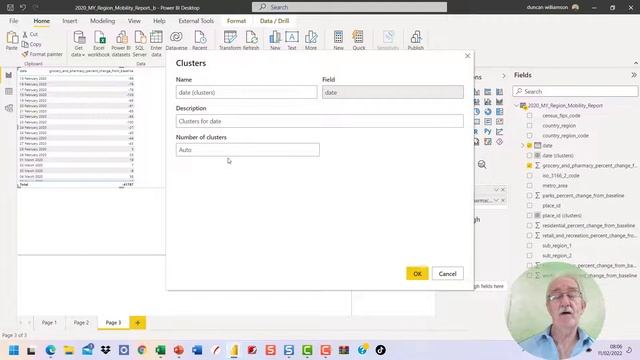This screenshot has width=640, height=360.
Task: Switch to the View ribbon tab
Action: pyautogui.click(x=134, y=21)
